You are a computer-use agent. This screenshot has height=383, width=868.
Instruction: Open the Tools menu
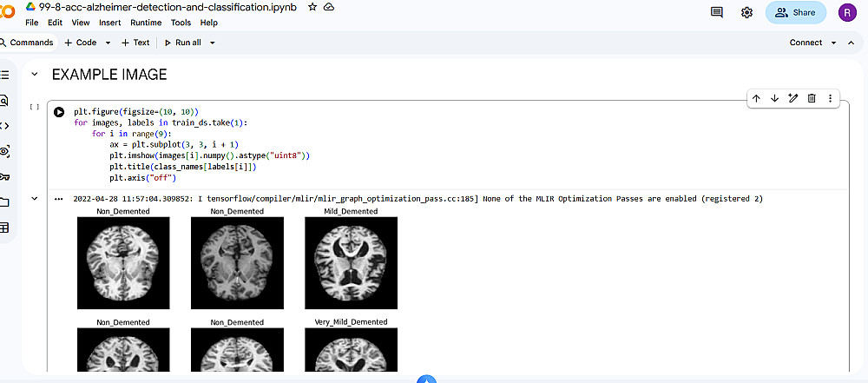181,23
